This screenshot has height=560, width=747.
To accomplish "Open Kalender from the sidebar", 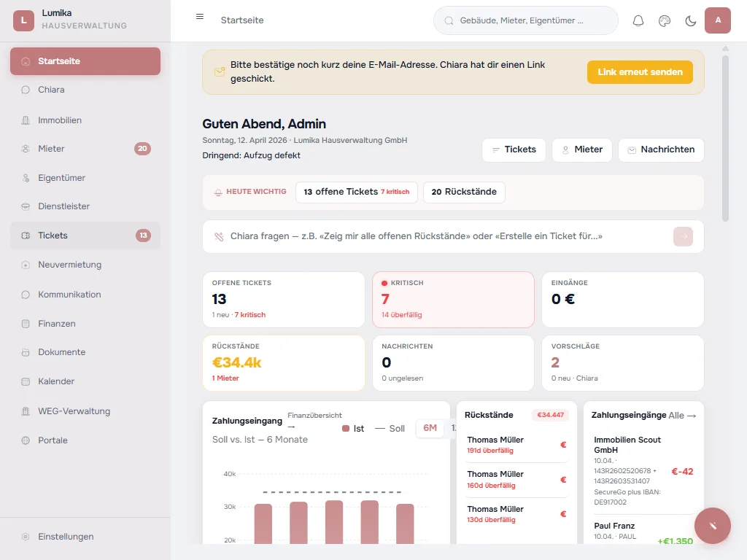I will (x=56, y=381).
